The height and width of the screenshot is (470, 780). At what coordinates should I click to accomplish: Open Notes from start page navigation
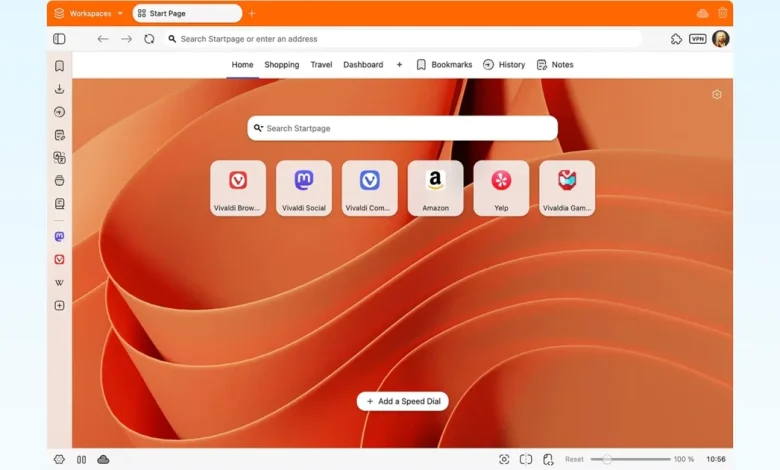point(555,65)
